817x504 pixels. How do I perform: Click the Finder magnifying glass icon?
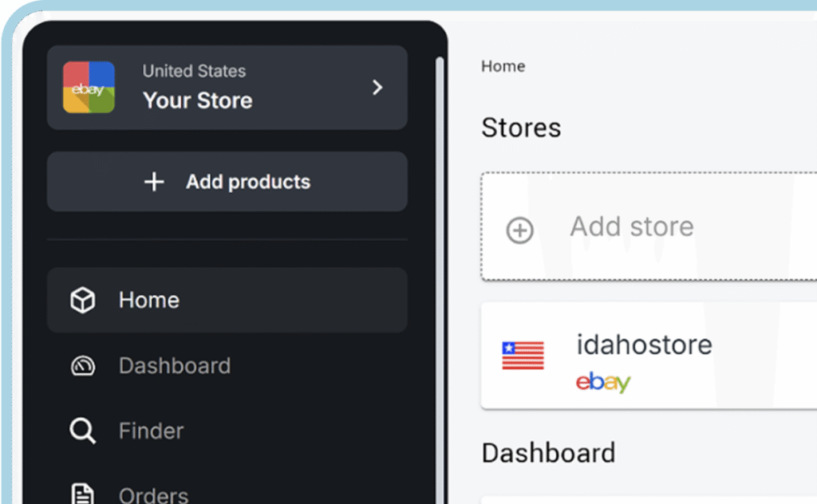(82, 431)
